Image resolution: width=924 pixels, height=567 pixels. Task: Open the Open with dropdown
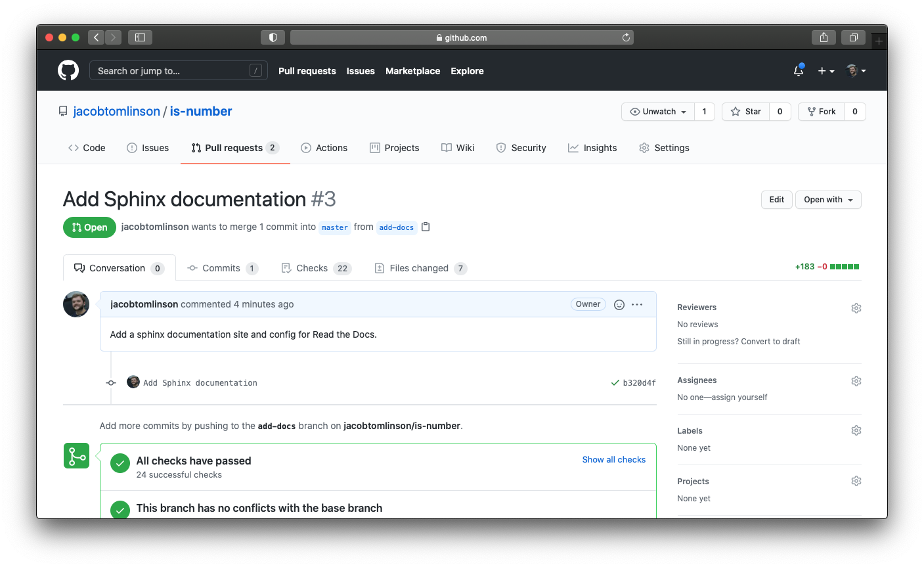pos(828,199)
